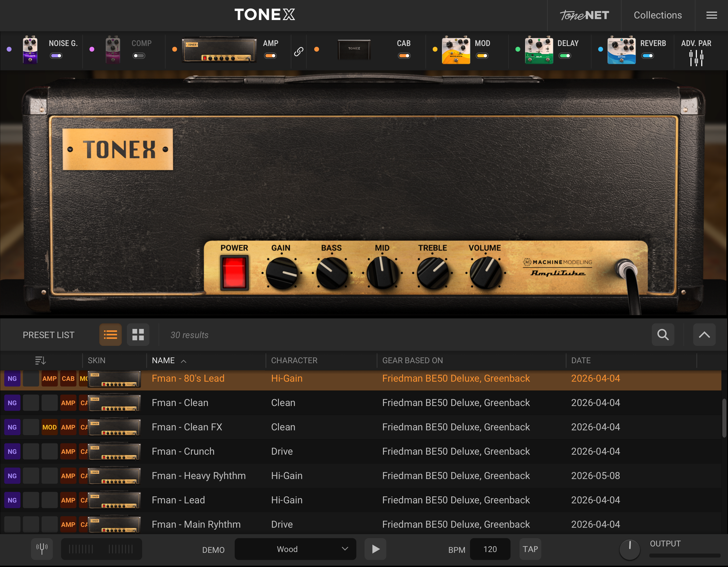This screenshot has height=567, width=728.
Task: Click the NAME column sort arrow
Action: point(184,361)
